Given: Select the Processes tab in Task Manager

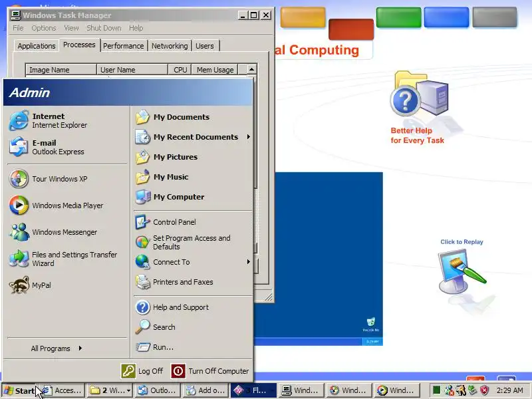Looking at the screenshot, I should (x=79, y=45).
